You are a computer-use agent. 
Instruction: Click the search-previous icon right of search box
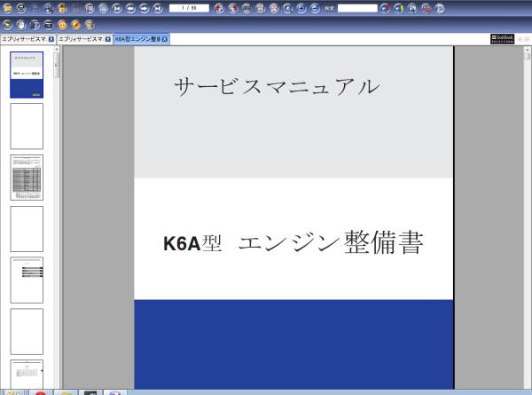coord(385,8)
